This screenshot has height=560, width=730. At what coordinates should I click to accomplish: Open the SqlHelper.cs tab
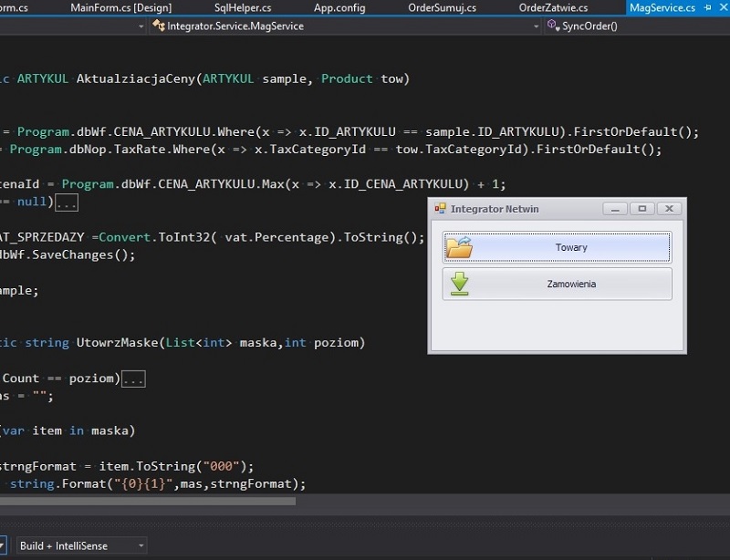tap(243, 8)
